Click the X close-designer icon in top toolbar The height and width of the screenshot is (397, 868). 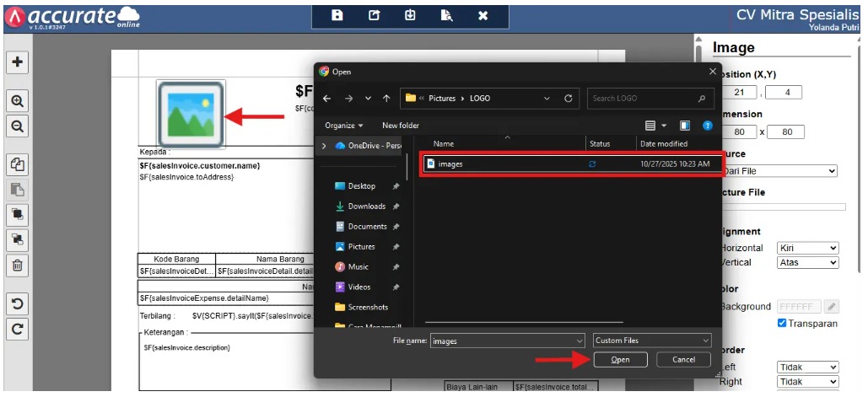tap(483, 15)
